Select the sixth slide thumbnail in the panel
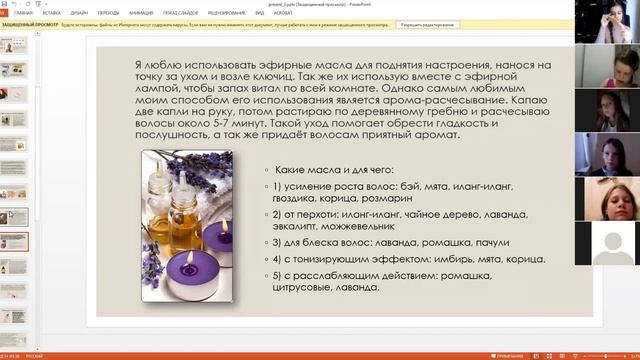This screenshot has width=640, height=360. point(13,168)
